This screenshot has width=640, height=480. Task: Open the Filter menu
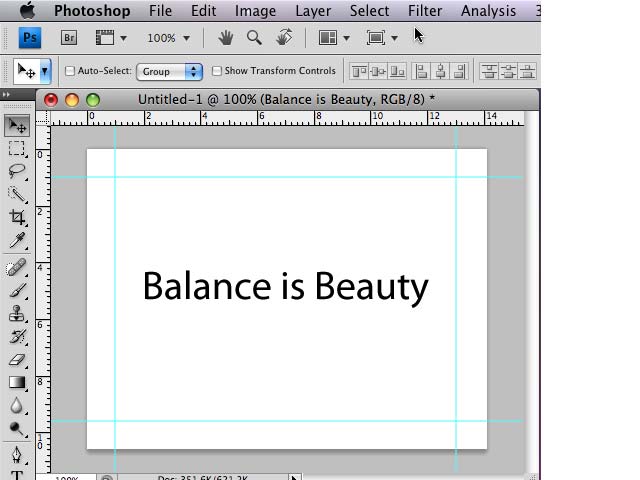point(425,11)
